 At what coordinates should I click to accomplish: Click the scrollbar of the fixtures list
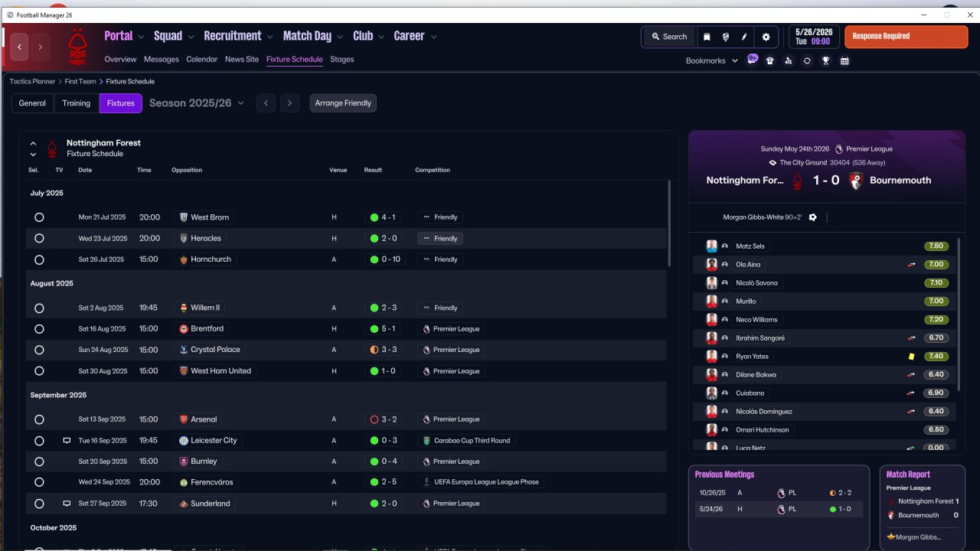point(668,223)
